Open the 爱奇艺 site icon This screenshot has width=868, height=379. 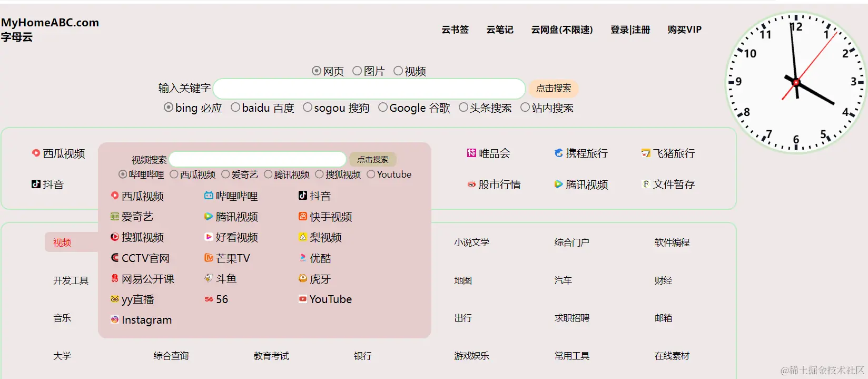(115, 216)
